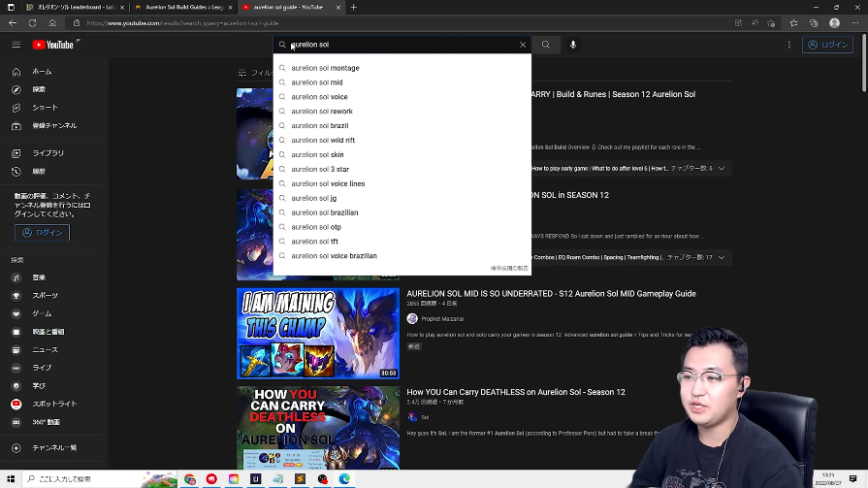Click the search magnifier button

[546, 45]
